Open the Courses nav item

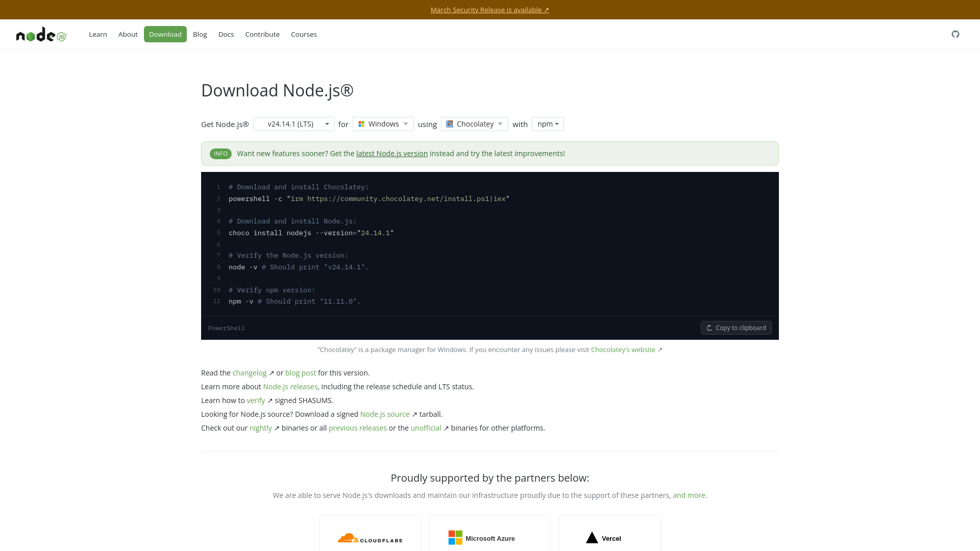point(304,34)
